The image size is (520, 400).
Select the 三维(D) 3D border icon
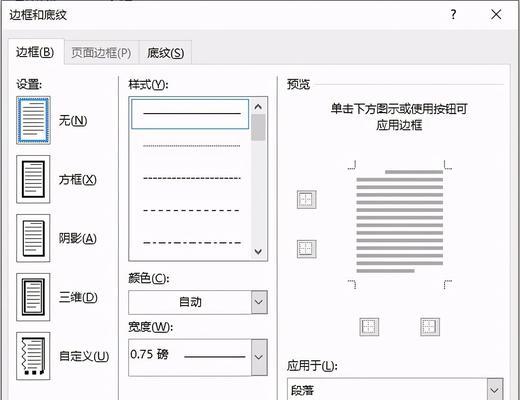(33, 297)
